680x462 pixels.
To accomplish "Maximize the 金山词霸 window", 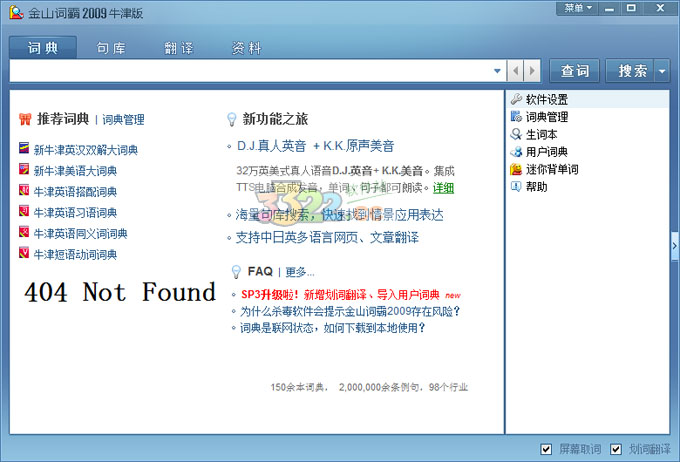I will (x=631, y=8).
